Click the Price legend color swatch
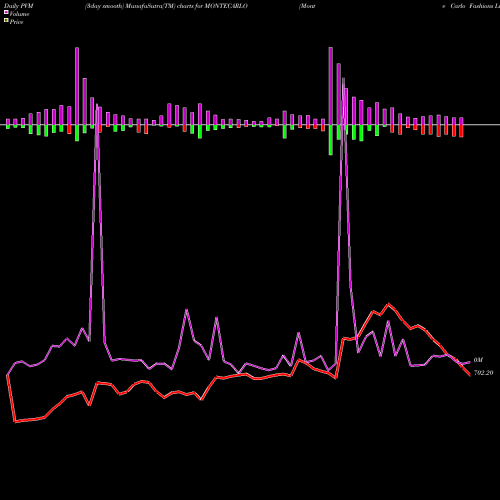Screen dimensions: 500x500 [x=6, y=21]
